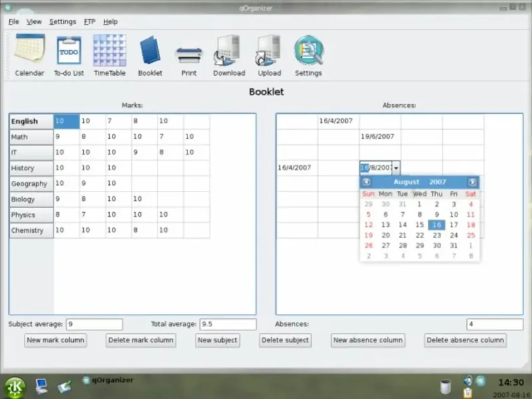Open the trash icon in system tray

pyautogui.click(x=445, y=386)
